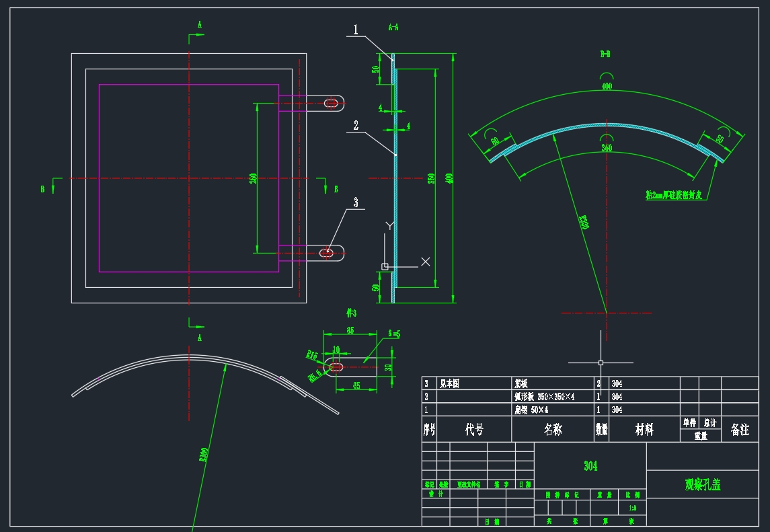Click the 弧形板 350×350×4 cell
The image size is (770, 532).
553,396
